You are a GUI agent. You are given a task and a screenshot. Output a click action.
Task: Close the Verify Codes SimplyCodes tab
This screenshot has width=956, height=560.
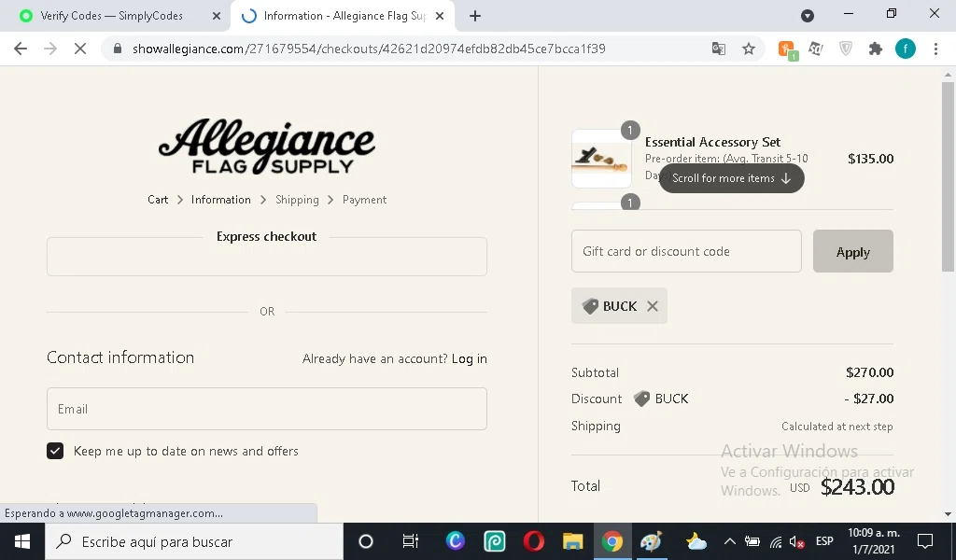tap(217, 17)
